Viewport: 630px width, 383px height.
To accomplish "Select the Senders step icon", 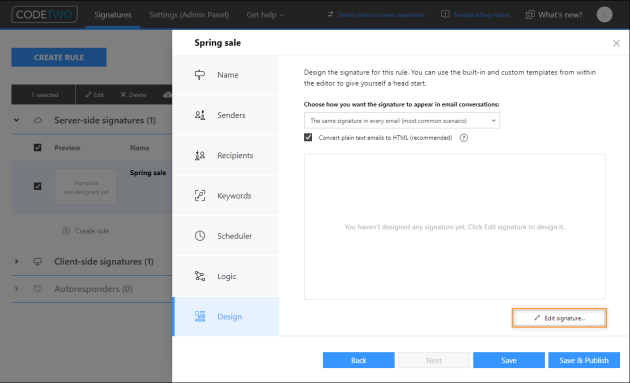I will (200, 115).
